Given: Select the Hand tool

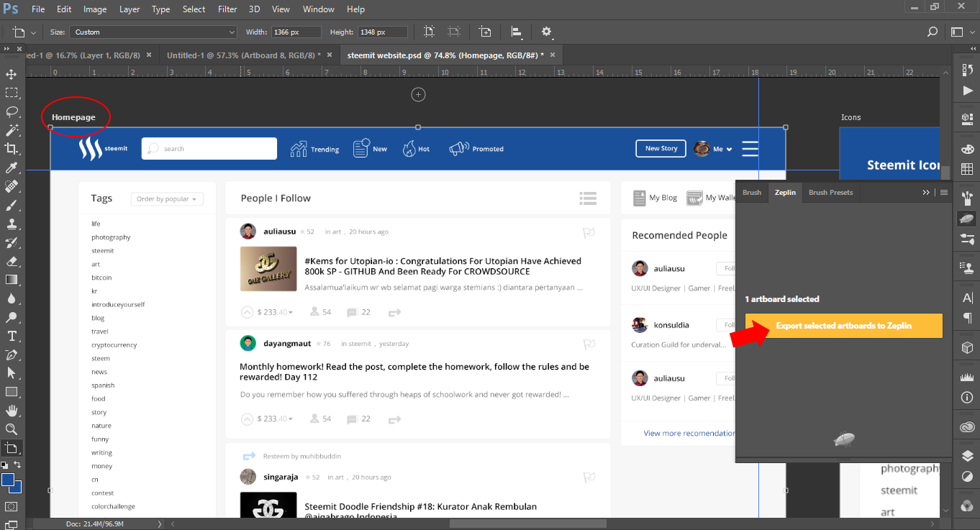Looking at the screenshot, I should tap(12, 411).
